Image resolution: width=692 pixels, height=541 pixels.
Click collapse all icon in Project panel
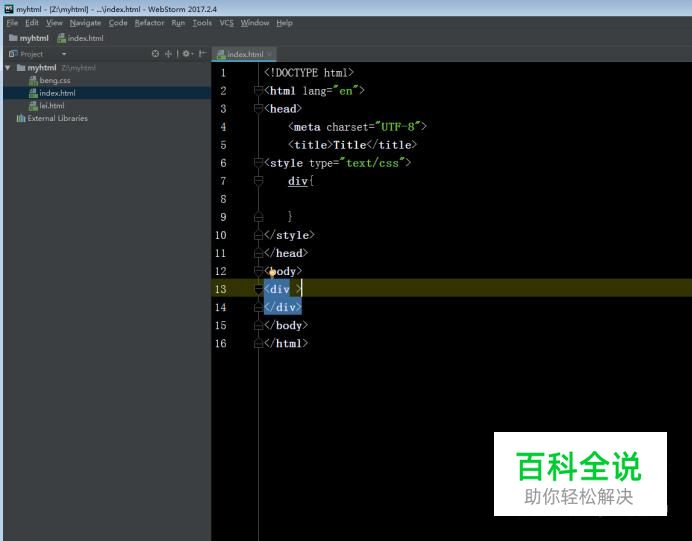[168, 54]
